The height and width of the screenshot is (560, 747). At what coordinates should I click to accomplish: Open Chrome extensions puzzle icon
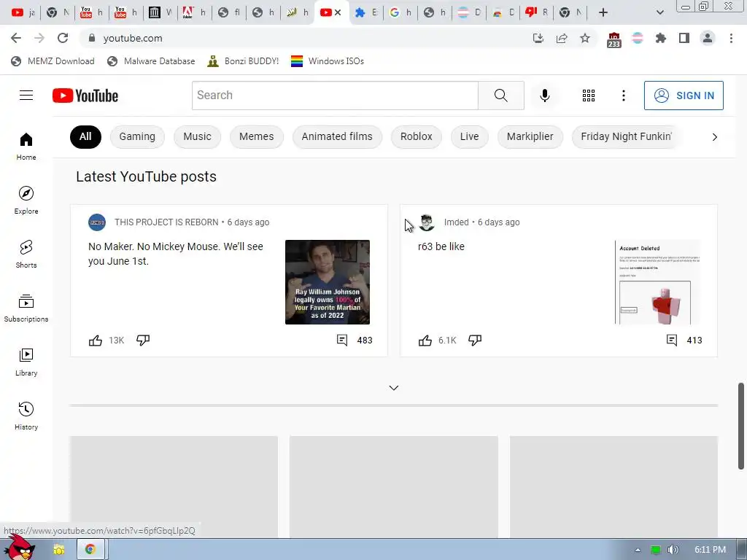661,38
